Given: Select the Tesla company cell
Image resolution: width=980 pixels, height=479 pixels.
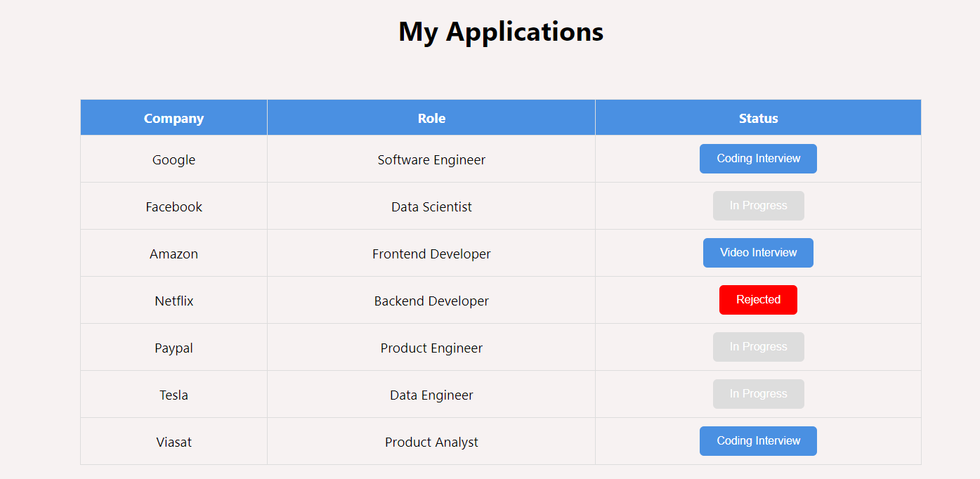Looking at the screenshot, I should (174, 395).
